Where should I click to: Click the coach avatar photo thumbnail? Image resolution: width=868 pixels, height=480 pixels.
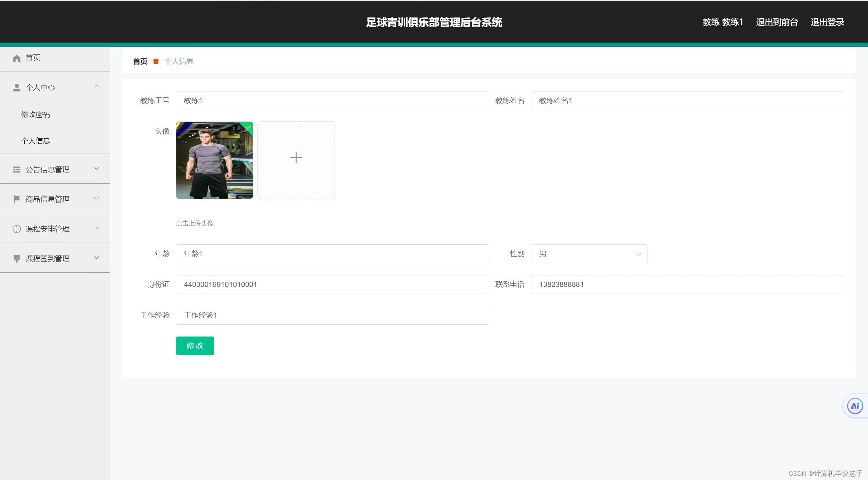pos(214,161)
